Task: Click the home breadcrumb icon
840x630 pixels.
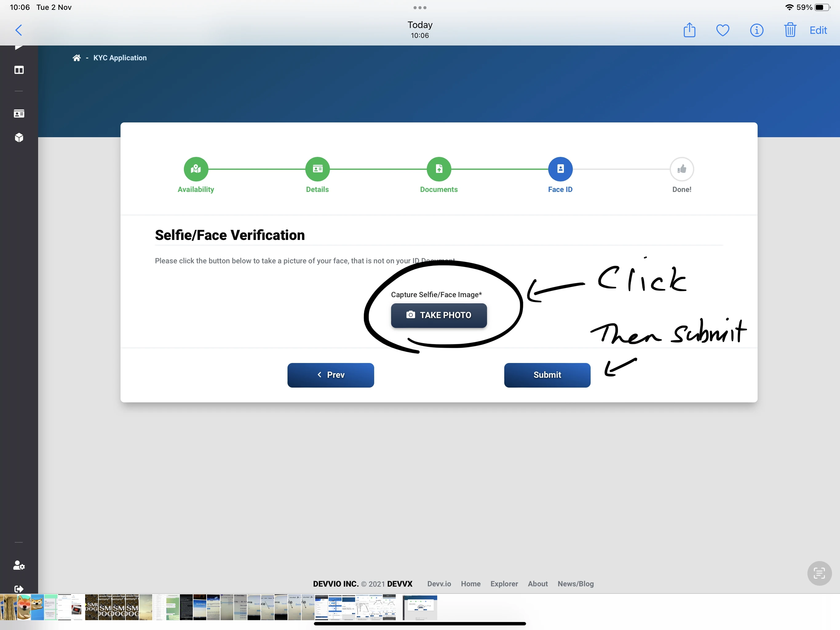Action: 77,58
